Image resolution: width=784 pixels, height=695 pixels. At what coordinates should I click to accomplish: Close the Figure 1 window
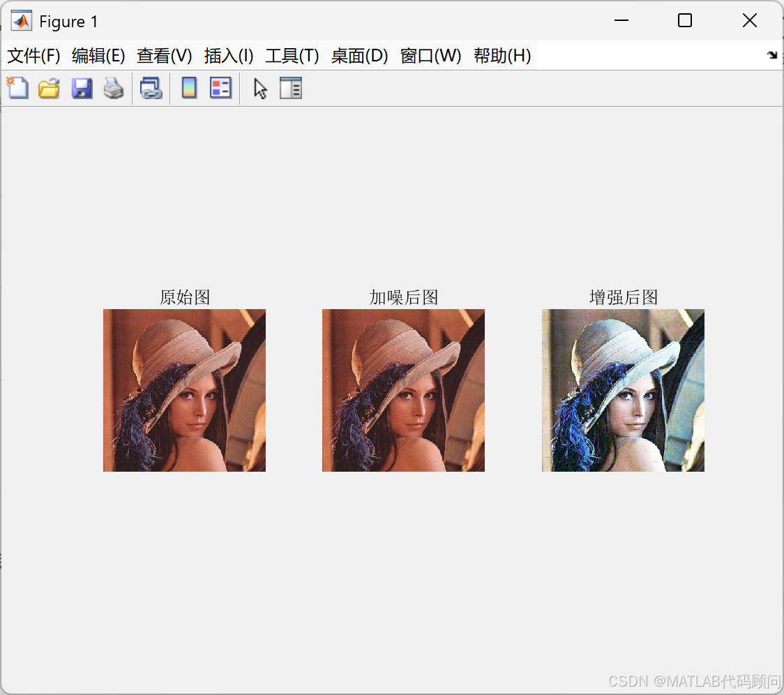coord(750,20)
